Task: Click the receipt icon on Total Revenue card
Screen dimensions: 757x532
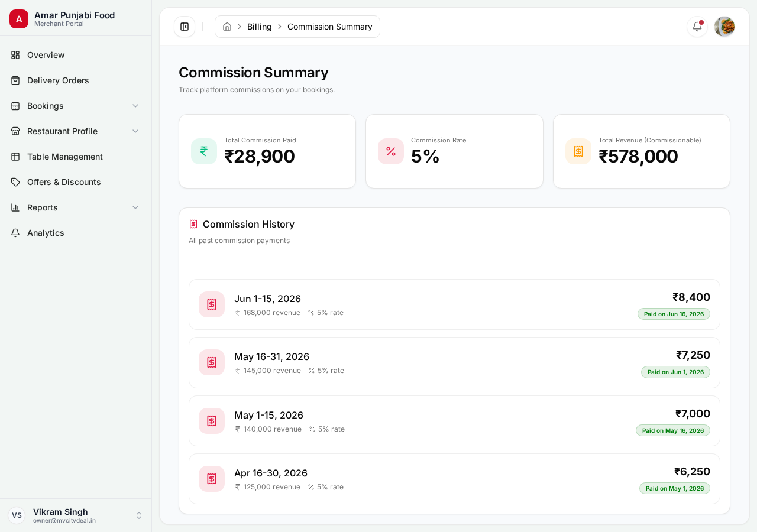Action: point(578,151)
